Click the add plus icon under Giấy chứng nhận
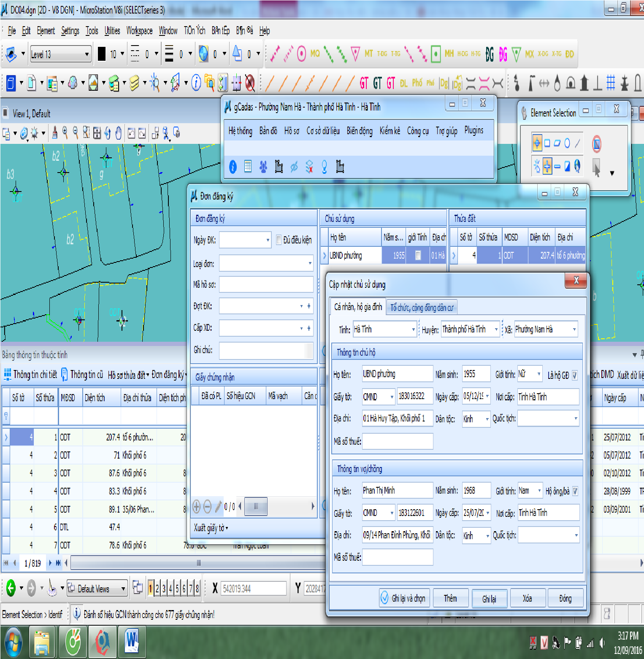Screen dimensions: 644x659 196,506
